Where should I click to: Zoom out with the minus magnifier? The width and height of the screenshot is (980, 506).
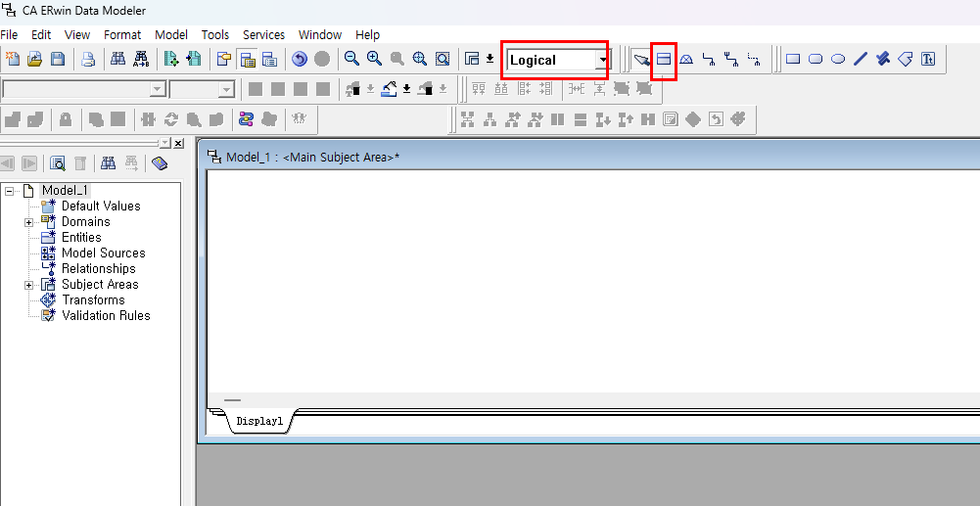(x=351, y=60)
